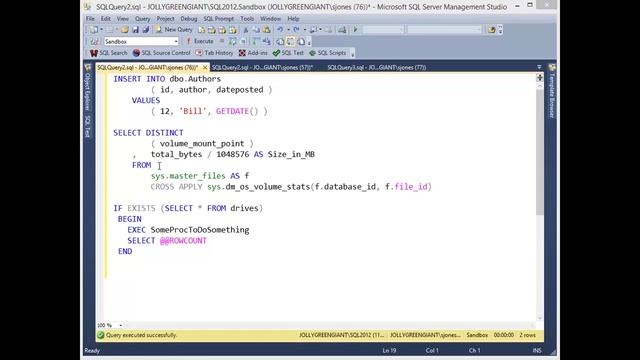
Task: Click the Cancel Executing Query stop icon
Action: (222, 41)
